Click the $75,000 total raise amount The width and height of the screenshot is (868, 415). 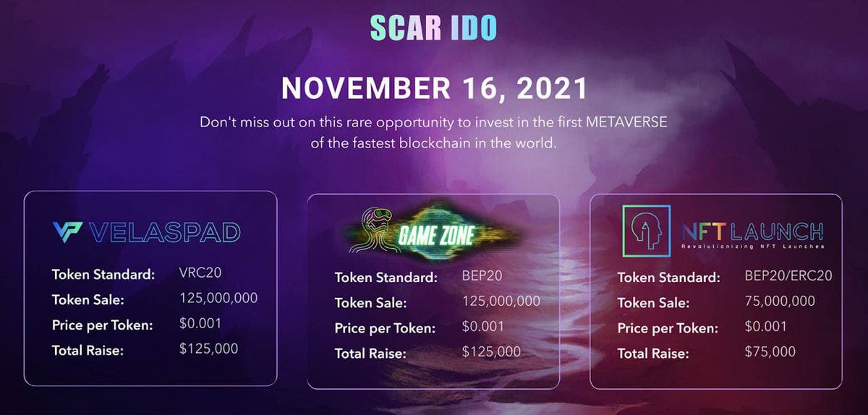tap(770, 352)
